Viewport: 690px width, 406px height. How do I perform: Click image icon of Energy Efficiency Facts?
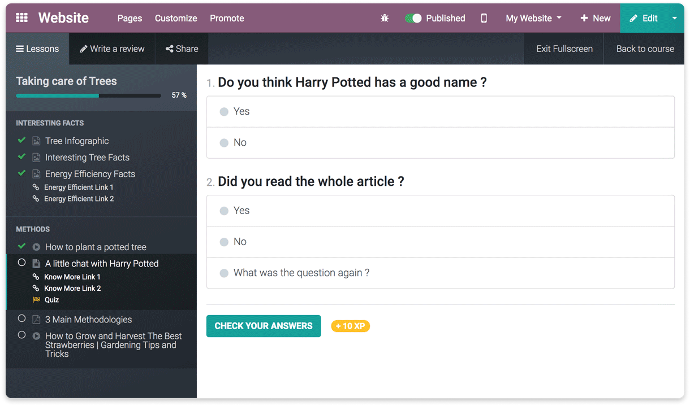point(36,174)
